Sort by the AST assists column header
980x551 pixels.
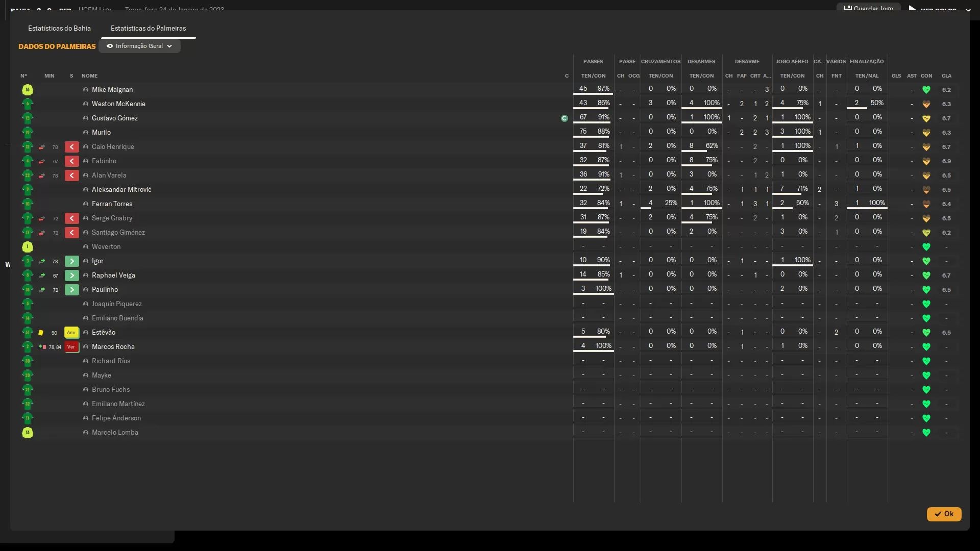coord(912,76)
